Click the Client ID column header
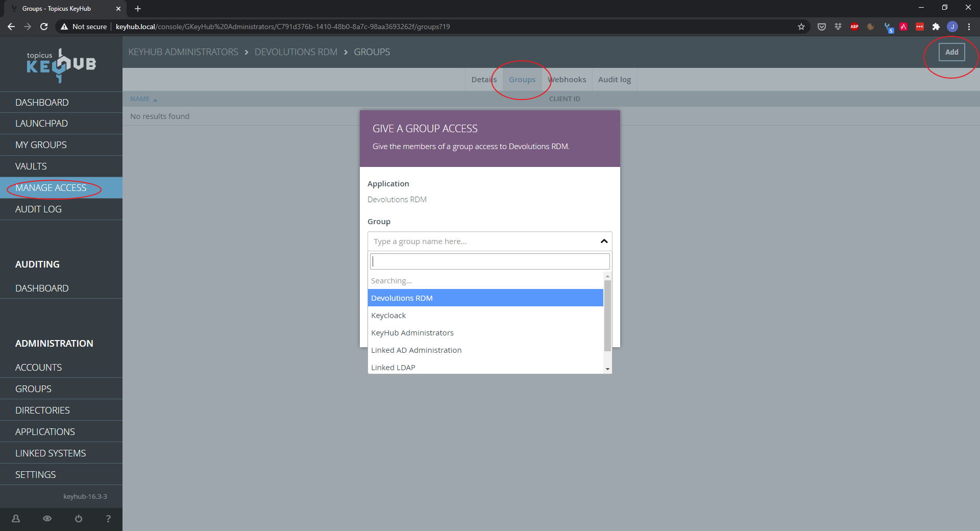980x531 pixels. pos(565,99)
